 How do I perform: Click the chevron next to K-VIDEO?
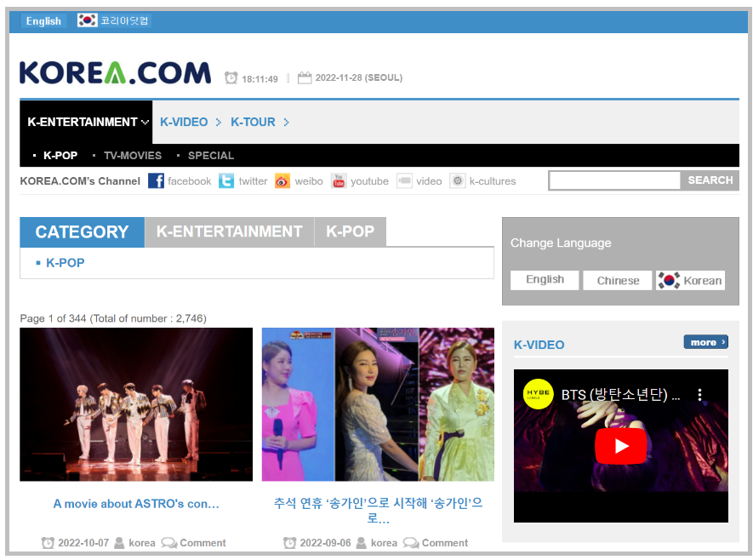(x=219, y=123)
